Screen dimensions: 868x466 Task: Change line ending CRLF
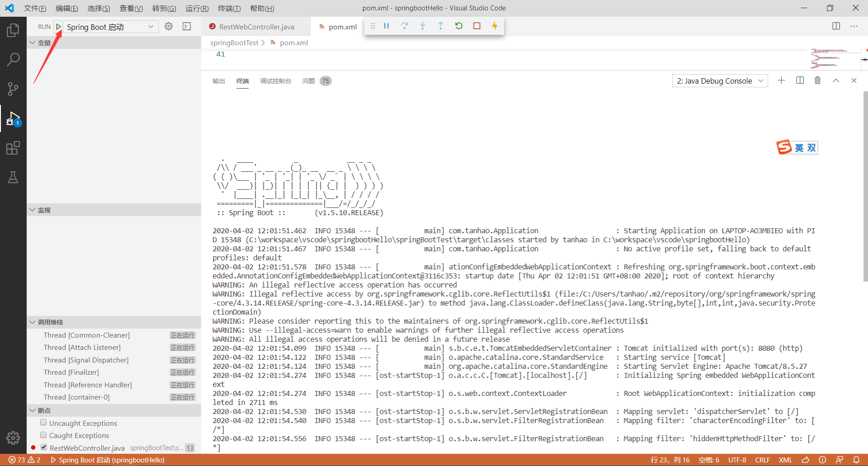tap(763, 460)
